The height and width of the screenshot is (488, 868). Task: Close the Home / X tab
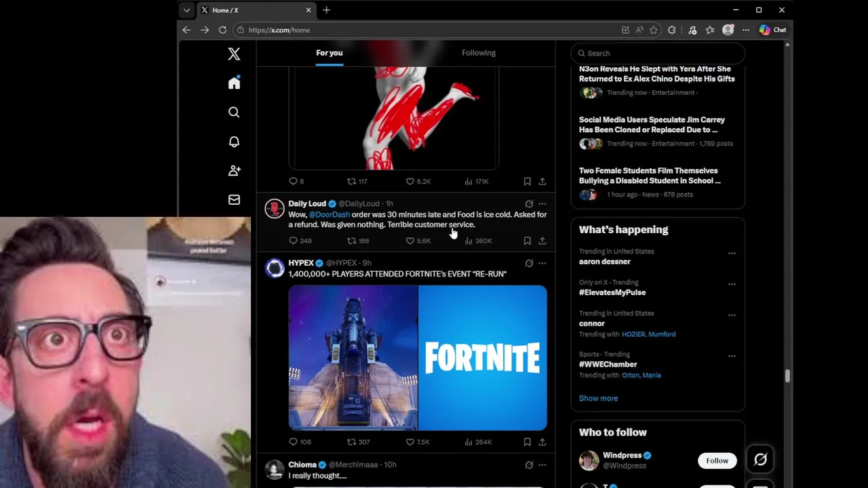coord(309,10)
